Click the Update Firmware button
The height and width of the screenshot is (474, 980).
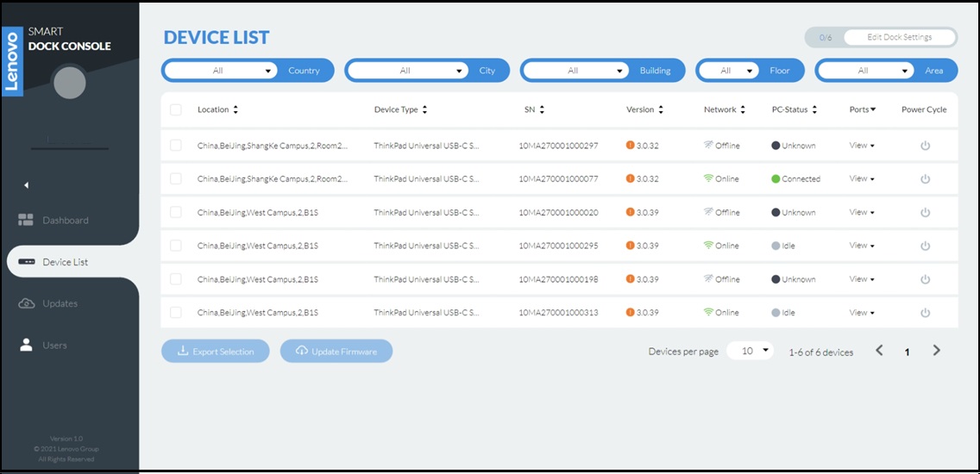tap(336, 351)
